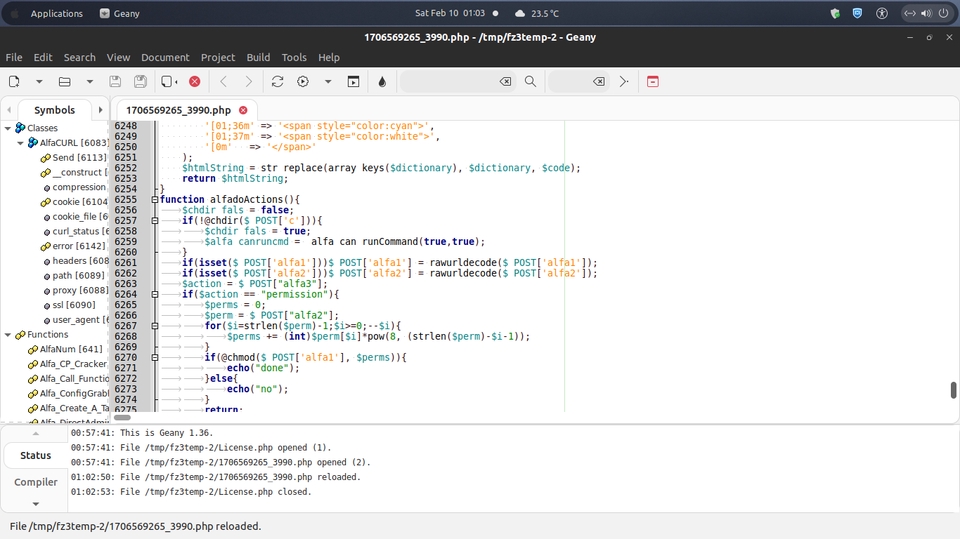960x539 pixels.
Task: Fold the chmod if block at line 6270
Action: 155,358
